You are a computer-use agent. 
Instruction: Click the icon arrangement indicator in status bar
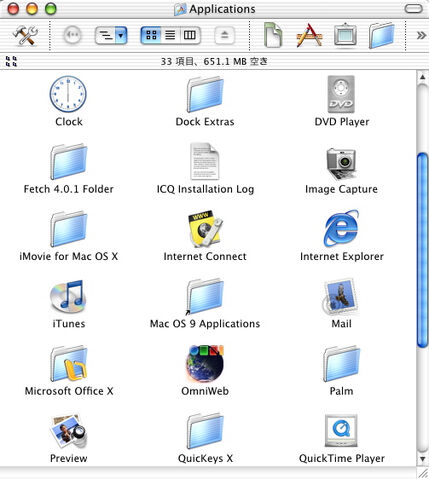[11, 61]
